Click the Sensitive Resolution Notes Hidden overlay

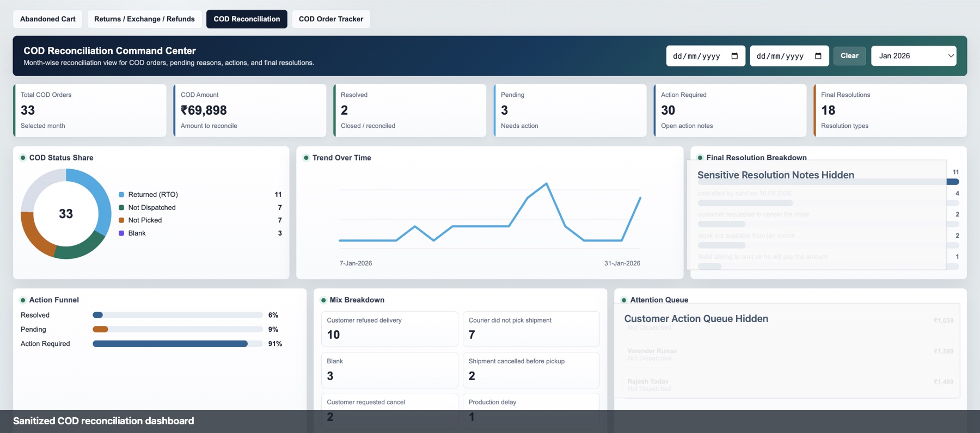point(817,214)
